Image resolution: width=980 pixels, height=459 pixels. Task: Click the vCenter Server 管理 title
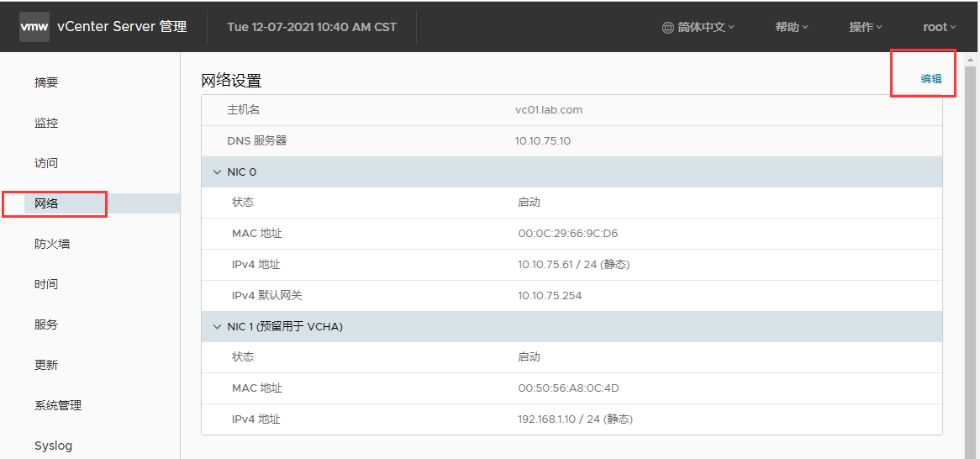[122, 27]
